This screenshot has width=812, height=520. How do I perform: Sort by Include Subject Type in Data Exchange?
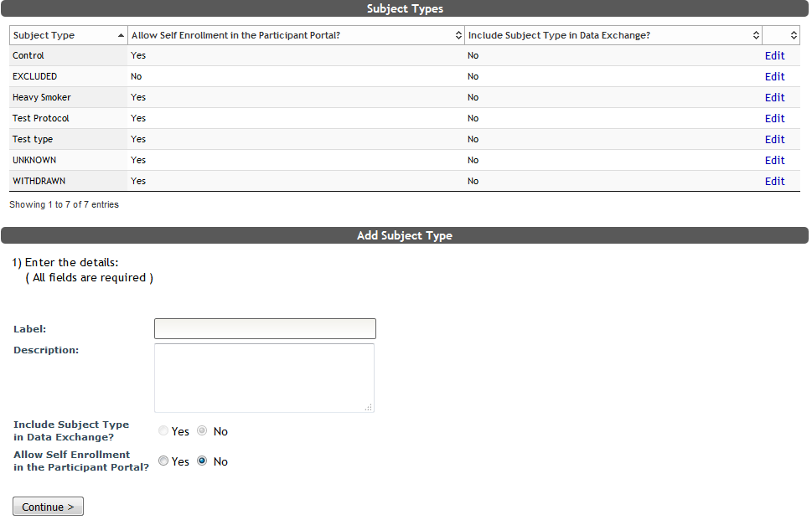click(756, 34)
